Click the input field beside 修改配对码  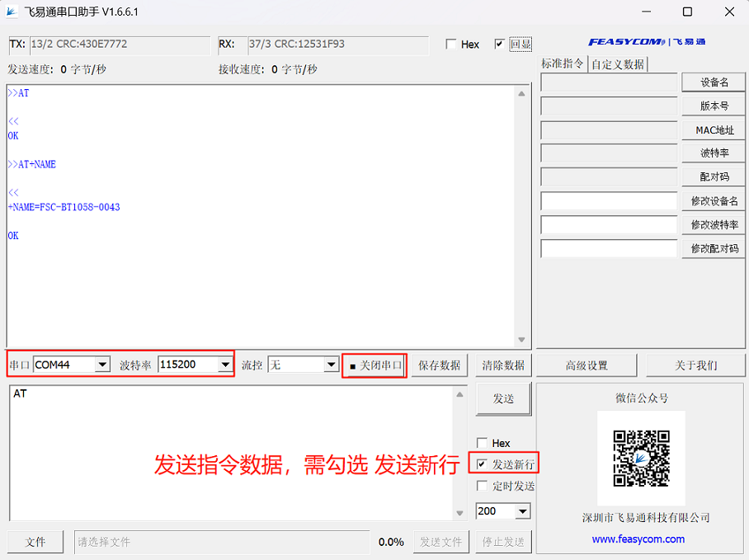(x=609, y=248)
